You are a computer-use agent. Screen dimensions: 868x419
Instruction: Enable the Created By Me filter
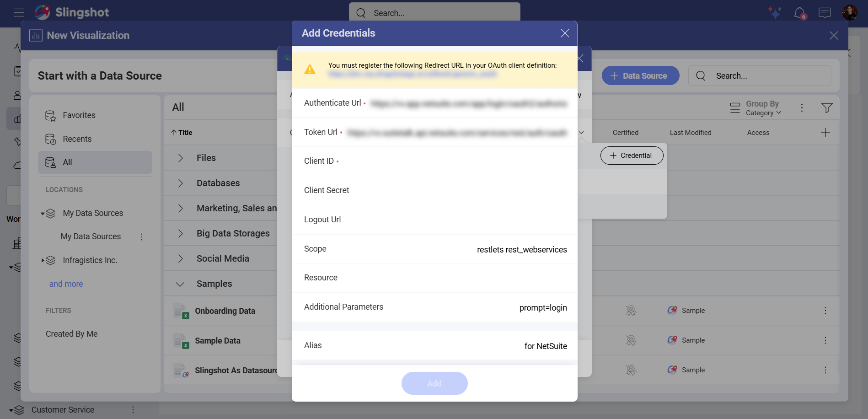pos(71,333)
